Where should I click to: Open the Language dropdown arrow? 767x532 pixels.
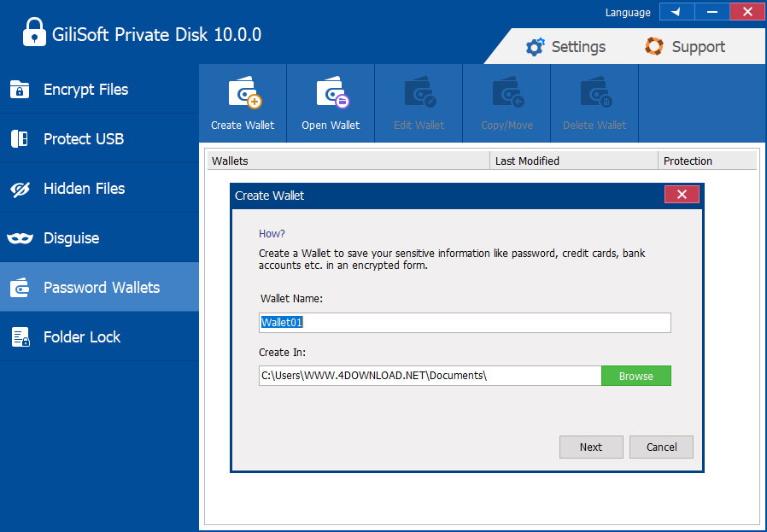677,12
